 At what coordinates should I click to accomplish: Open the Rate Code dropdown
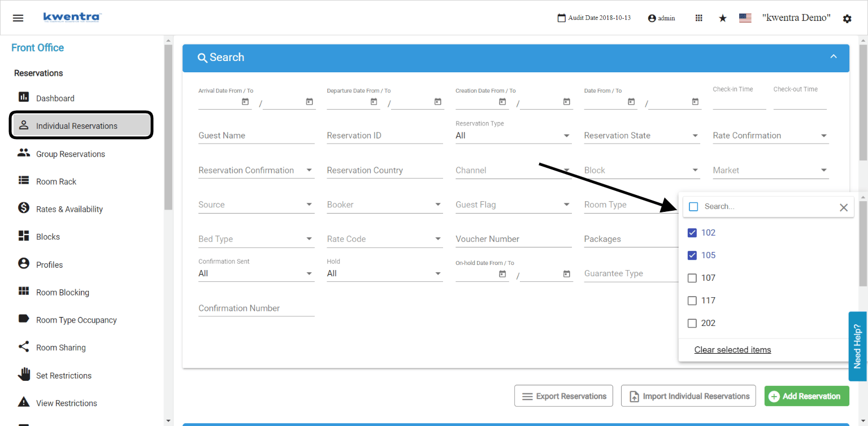(x=385, y=239)
